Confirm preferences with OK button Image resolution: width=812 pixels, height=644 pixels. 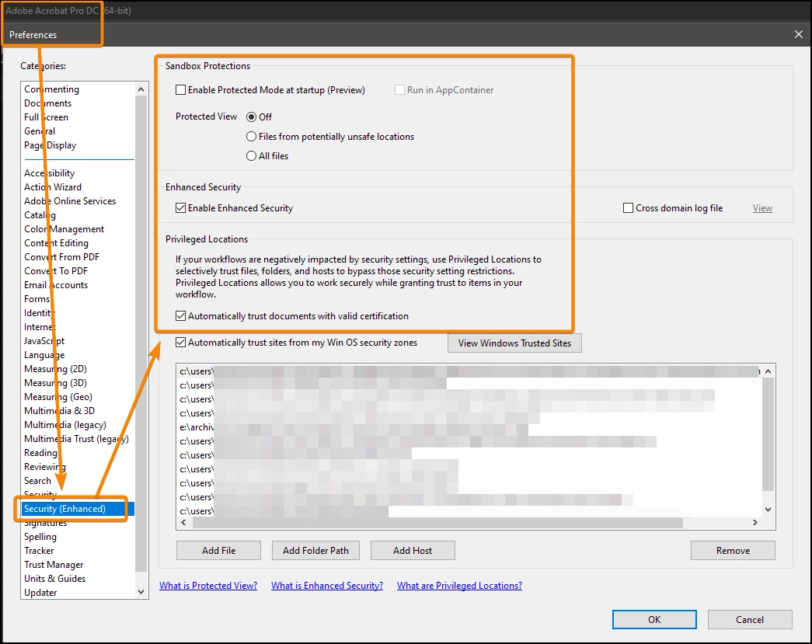[x=654, y=620]
